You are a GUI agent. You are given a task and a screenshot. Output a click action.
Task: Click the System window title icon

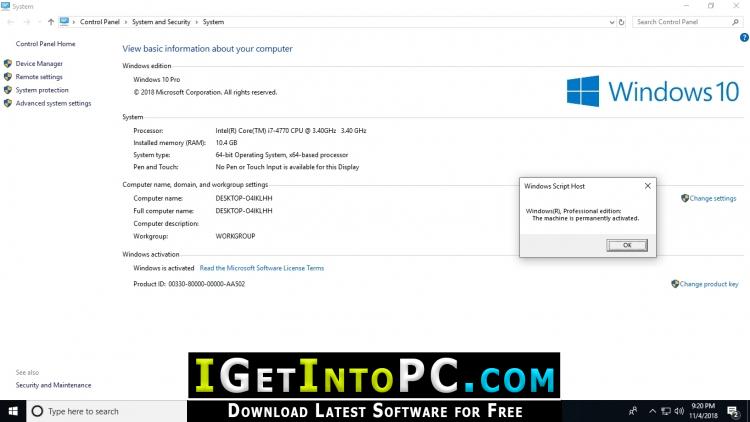coord(5,6)
